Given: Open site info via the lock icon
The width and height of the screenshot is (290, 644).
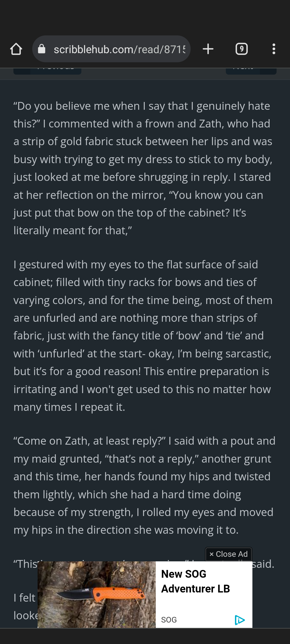Looking at the screenshot, I should [x=42, y=49].
